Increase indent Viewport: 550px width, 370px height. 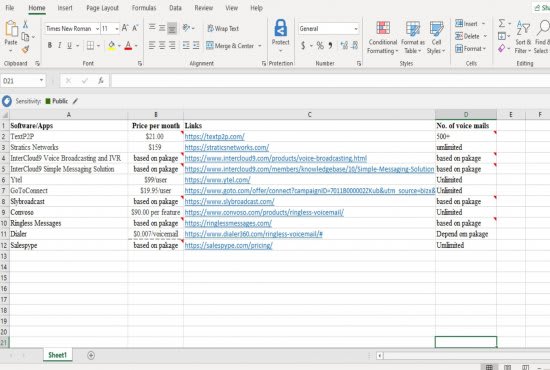coord(196,45)
